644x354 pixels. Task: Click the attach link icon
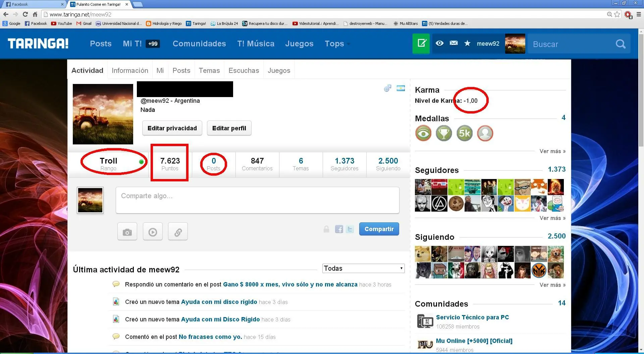pos(178,231)
